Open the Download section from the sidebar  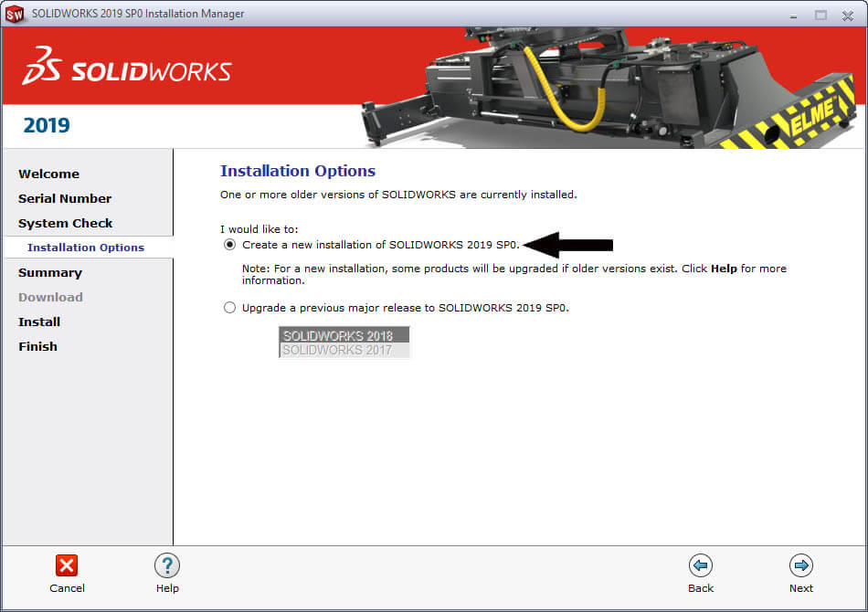(50, 297)
